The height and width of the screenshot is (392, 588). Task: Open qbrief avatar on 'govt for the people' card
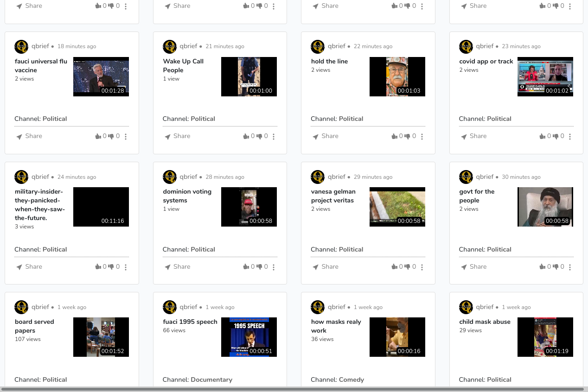click(466, 177)
